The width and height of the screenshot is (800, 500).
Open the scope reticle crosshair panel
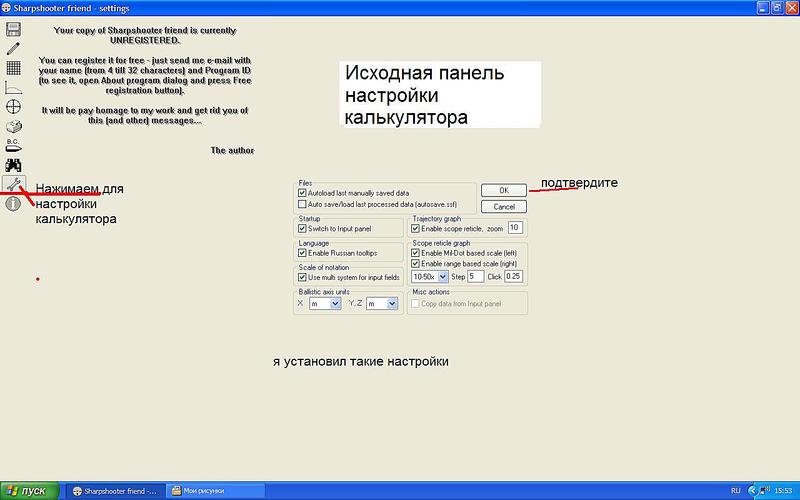click(13, 107)
